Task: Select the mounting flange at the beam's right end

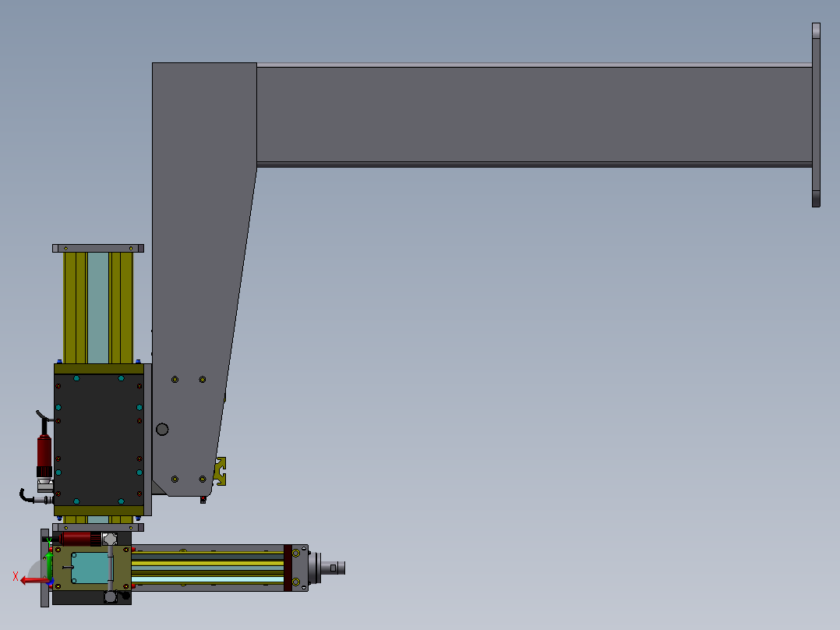Action: (x=816, y=115)
